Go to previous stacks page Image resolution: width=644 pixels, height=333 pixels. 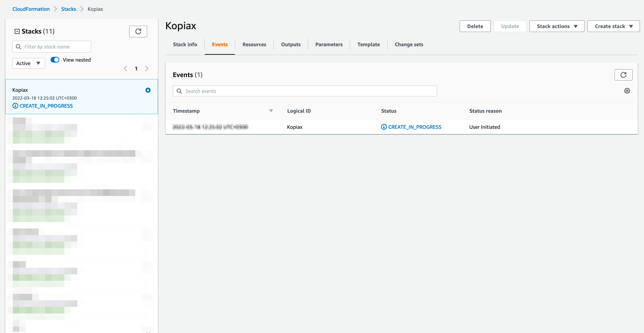coord(125,69)
